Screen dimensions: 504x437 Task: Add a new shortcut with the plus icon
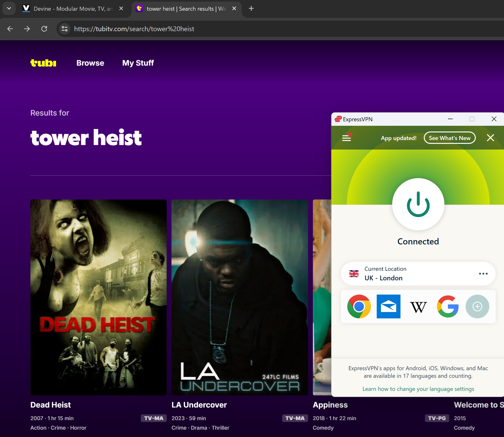tap(477, 306)
